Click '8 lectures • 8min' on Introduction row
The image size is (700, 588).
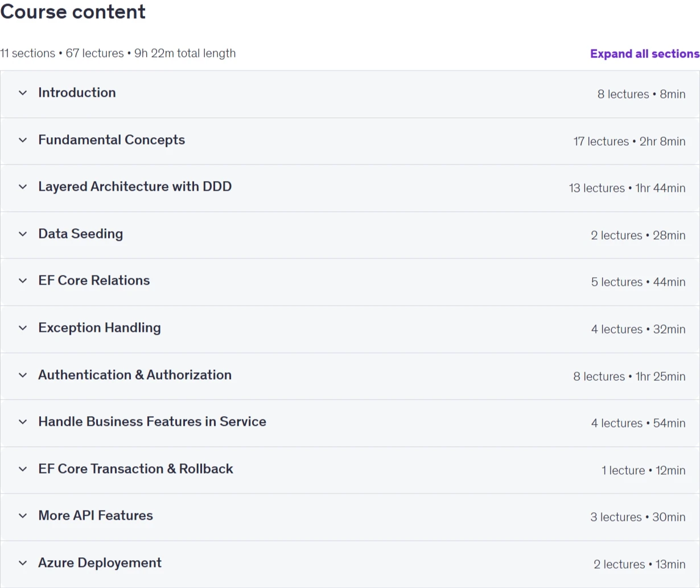(641, 94)
